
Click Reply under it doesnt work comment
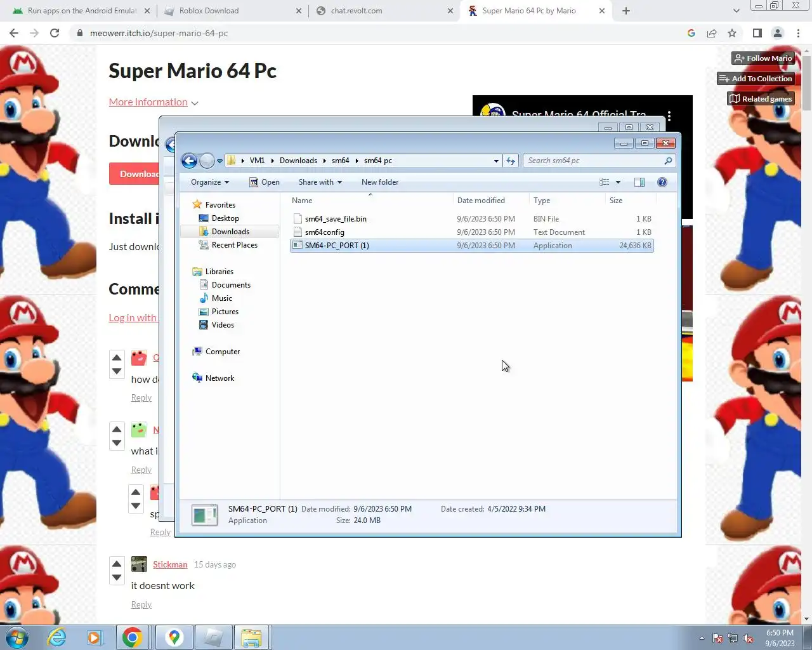141,605
